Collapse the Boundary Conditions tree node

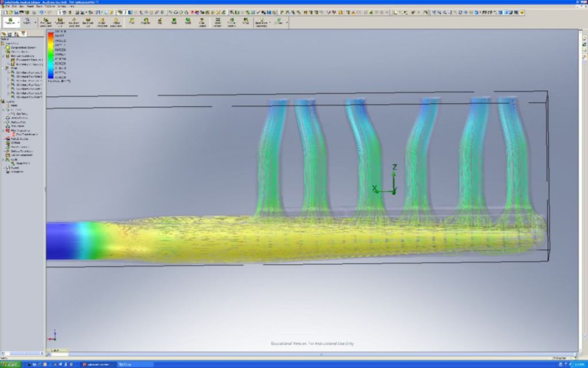click(x=3, y=56)
